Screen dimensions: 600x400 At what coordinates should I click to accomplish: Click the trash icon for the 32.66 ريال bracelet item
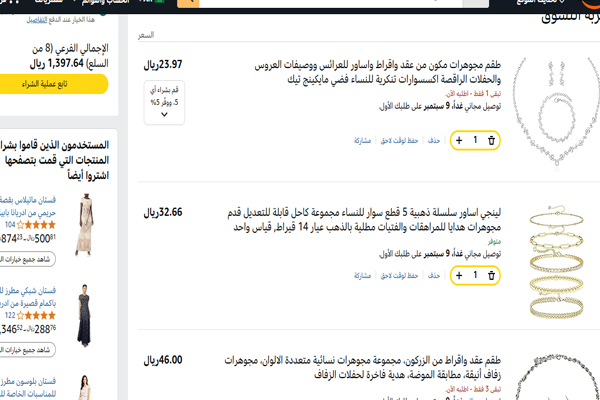pos(491,275)
